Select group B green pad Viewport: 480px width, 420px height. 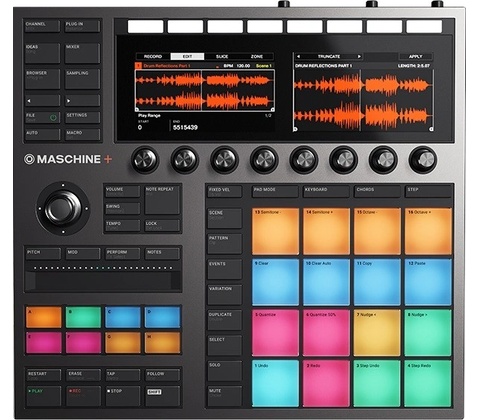pyautogui.click(x=83, y=317)
